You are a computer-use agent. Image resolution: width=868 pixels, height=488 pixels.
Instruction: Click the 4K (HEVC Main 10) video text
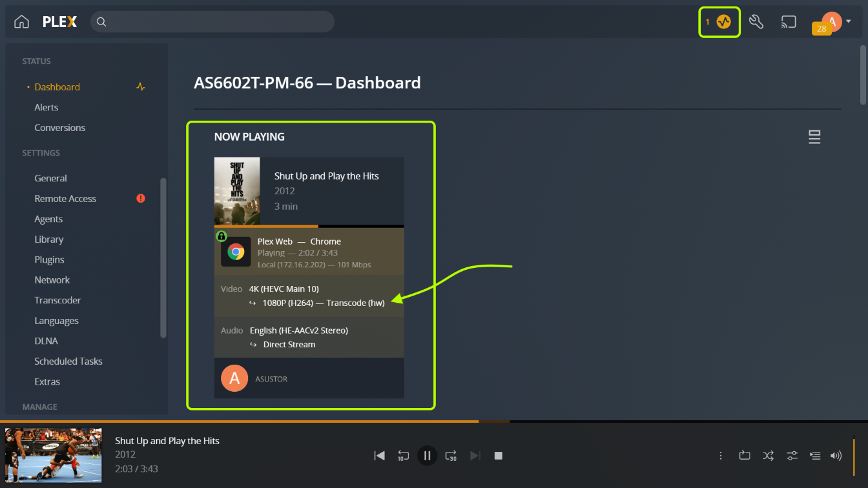pyautogui.click(x=284, y=289)
